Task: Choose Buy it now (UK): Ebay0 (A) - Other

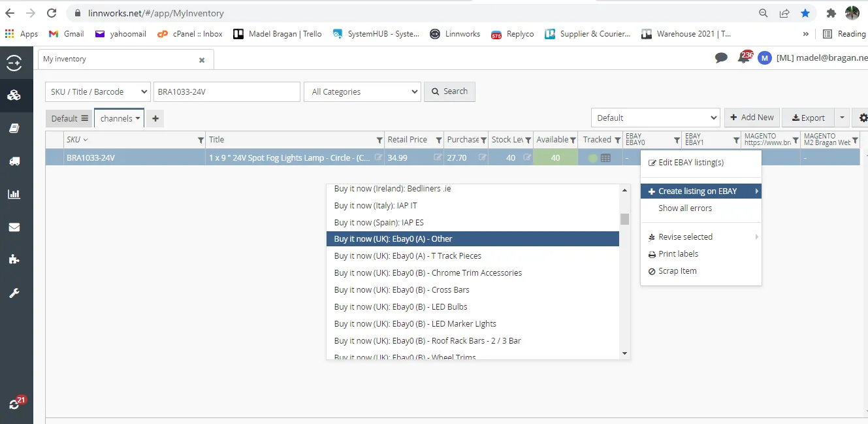Action: [473, 239]
